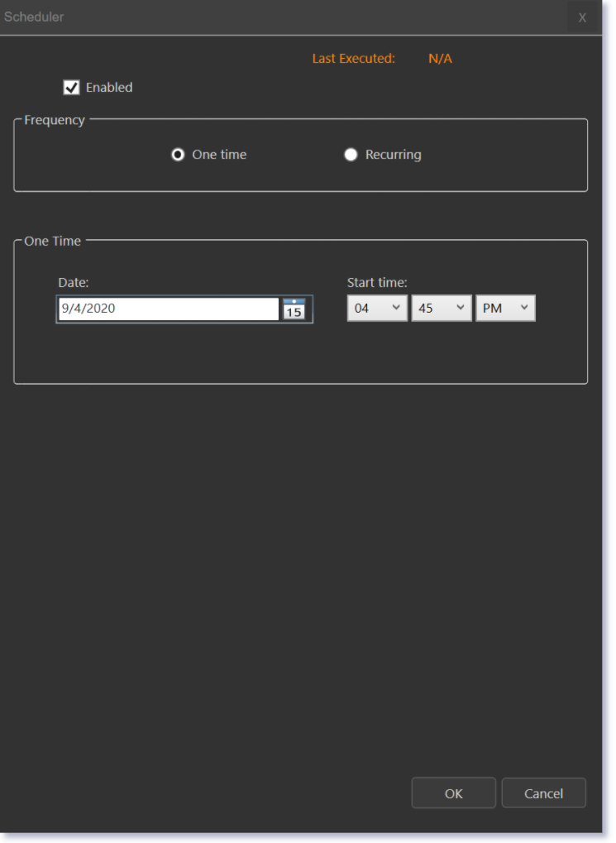Click the Frequency group heading

(55, 120)
